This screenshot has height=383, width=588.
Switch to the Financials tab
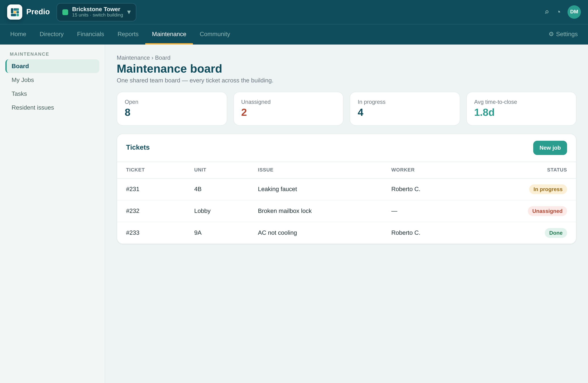(90, 34)
